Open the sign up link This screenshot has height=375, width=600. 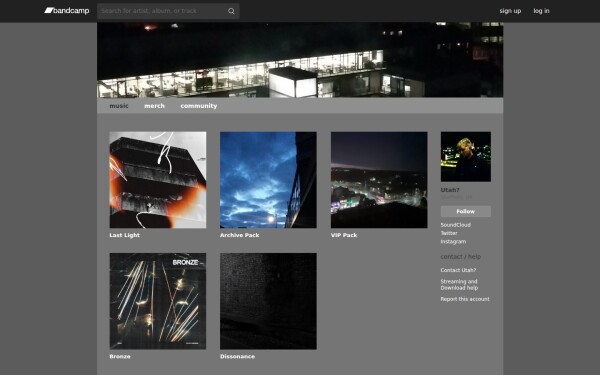pos(510,11)
